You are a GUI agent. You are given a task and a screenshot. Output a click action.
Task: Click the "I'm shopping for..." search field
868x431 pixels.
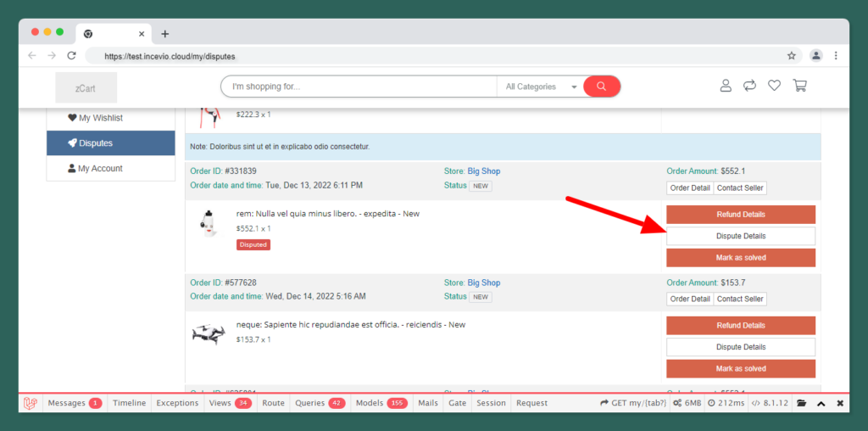(358, 87)
